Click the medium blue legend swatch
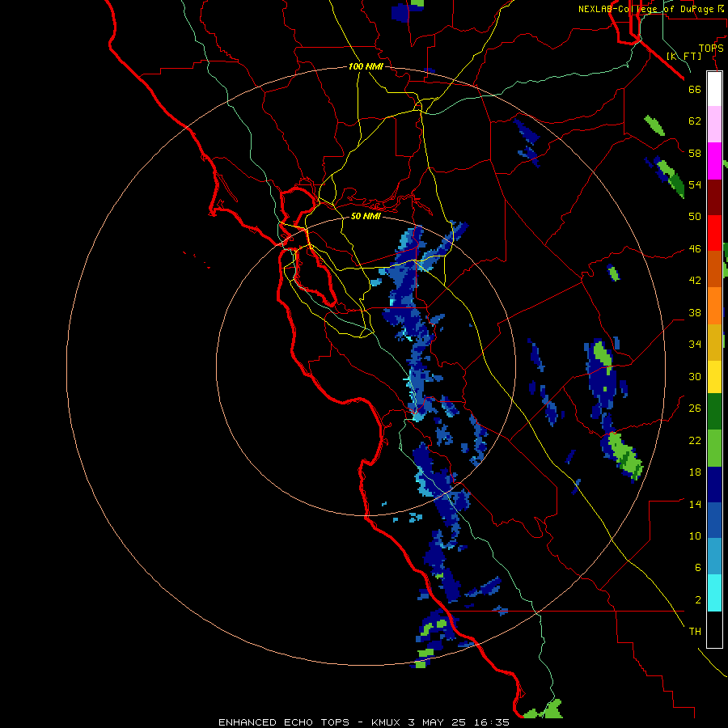 [714, 520]
